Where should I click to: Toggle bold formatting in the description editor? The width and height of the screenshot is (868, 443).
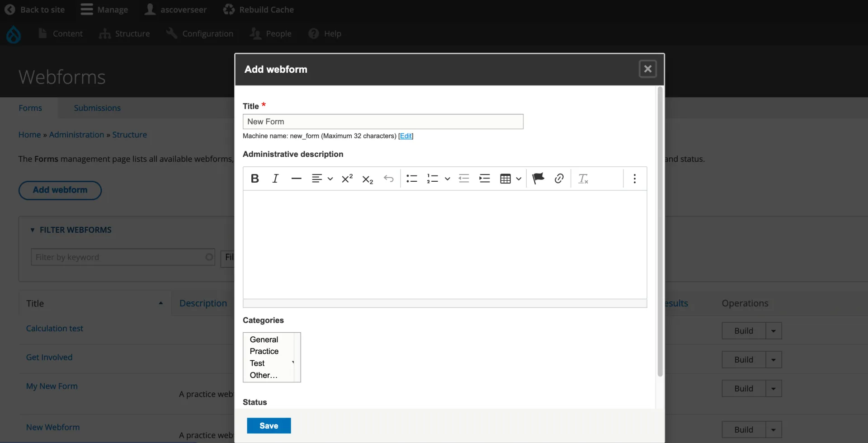pyautogui.click(x=255, y=179)
